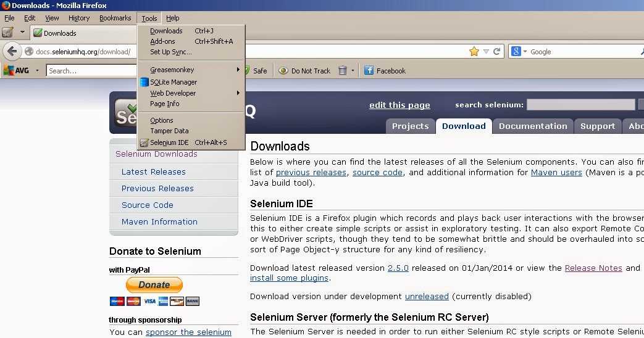Open the File menu
The height and width of the screenshot is (338, 644).
click(9, 18)
